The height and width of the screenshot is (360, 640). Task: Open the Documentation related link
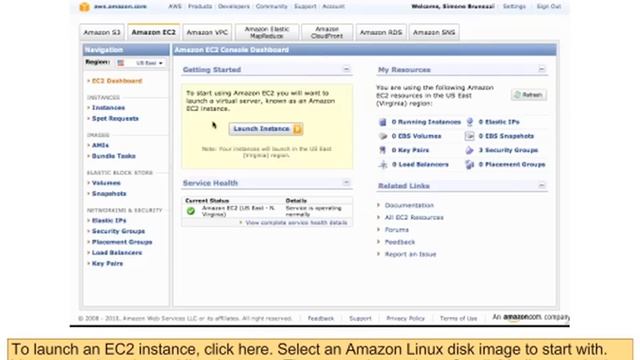pos(409,205)
